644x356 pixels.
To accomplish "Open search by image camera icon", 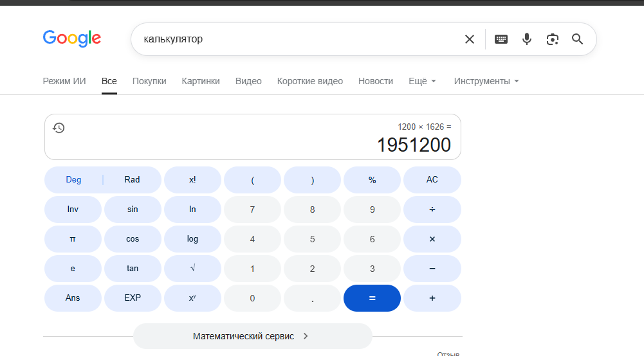I will (553, 39).
